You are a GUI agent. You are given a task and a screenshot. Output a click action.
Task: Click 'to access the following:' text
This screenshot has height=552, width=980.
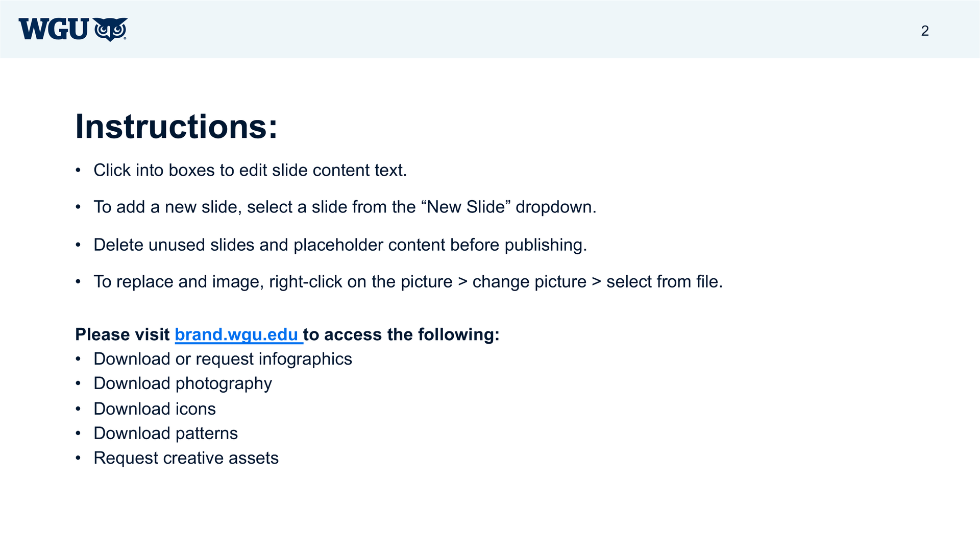[x=401, y=335]
